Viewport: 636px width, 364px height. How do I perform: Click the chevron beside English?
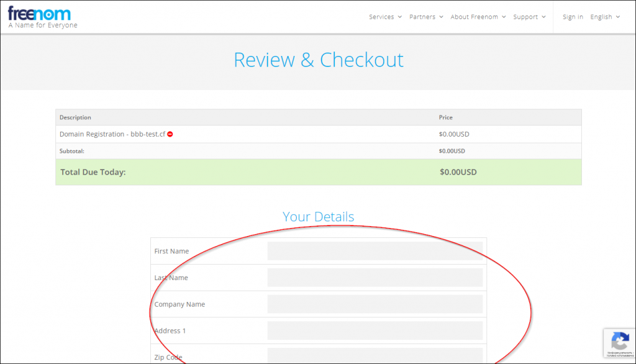tap(618, 17)
